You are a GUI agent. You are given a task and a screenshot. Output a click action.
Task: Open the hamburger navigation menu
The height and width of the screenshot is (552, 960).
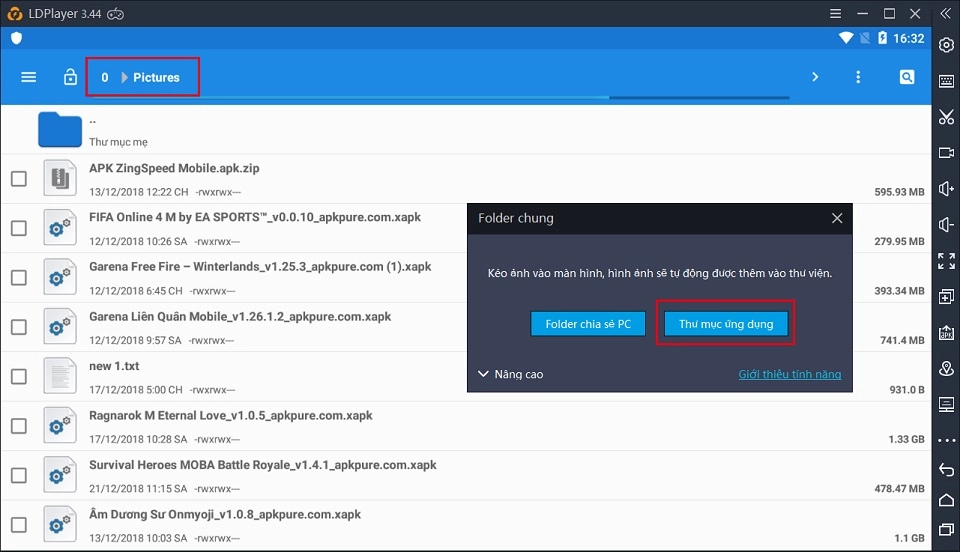coord(29,77)
